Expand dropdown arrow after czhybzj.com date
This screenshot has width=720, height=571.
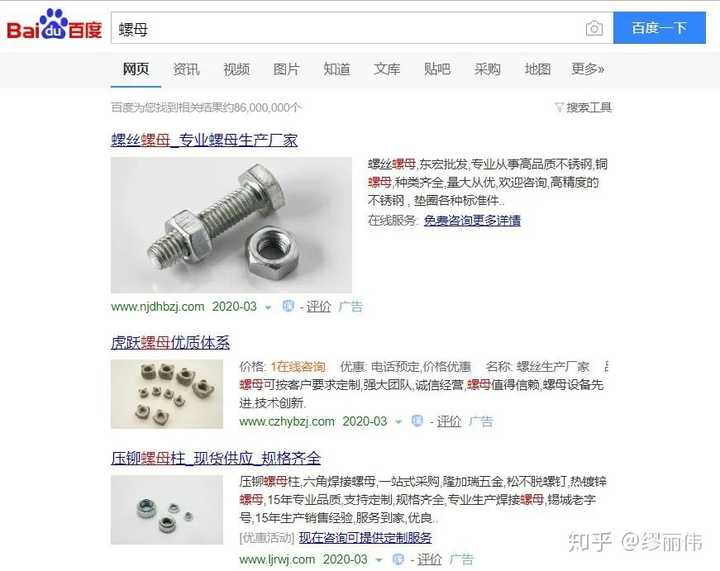pos(398,422)
